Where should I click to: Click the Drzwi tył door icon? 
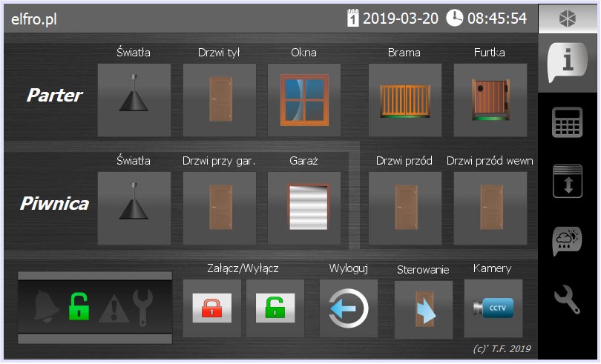coord(220,100)
